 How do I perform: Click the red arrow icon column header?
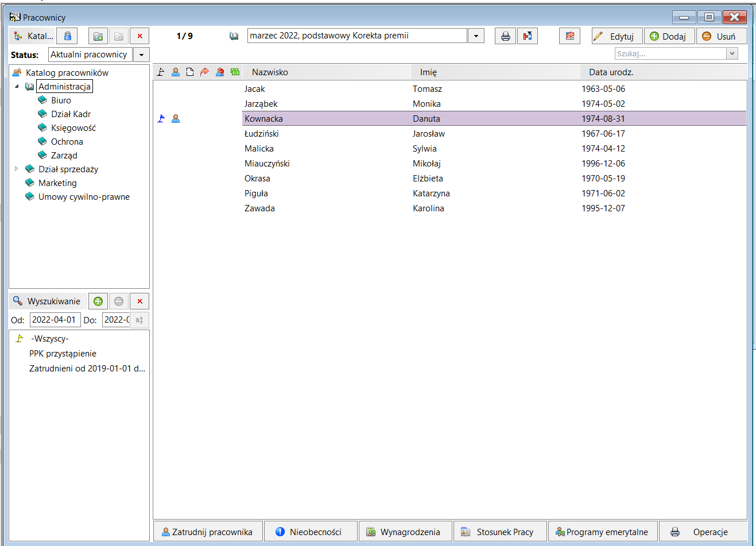[x=204, y=72]
